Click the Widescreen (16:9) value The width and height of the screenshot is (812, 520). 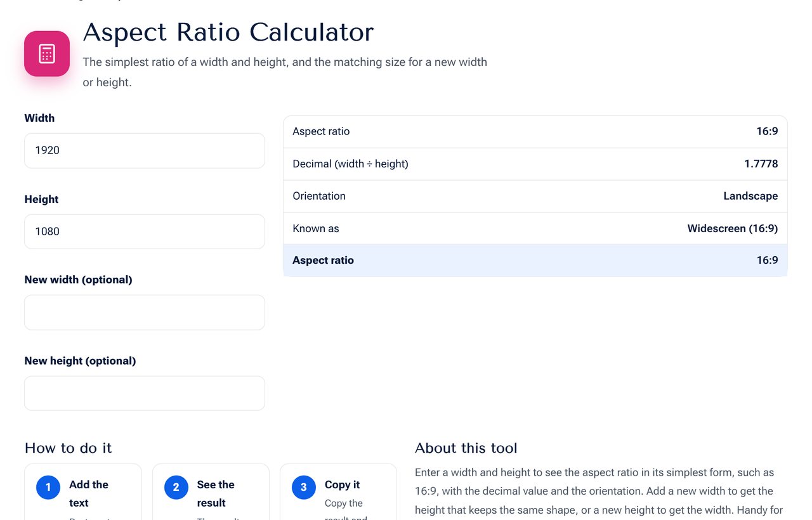coord(733,228)
